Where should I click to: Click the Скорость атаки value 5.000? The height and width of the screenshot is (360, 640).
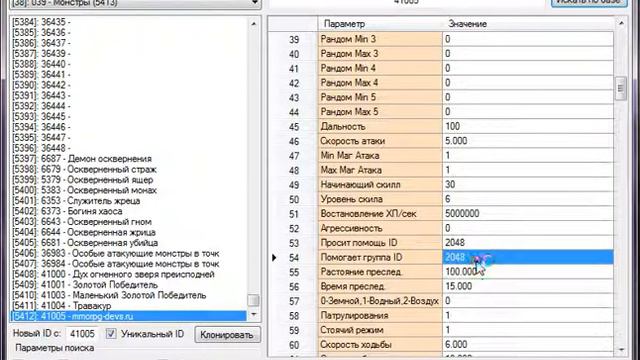click(528, 141)
